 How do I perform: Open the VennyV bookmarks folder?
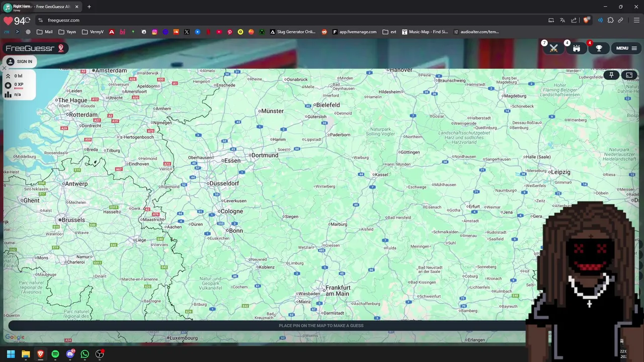(93, 32)
